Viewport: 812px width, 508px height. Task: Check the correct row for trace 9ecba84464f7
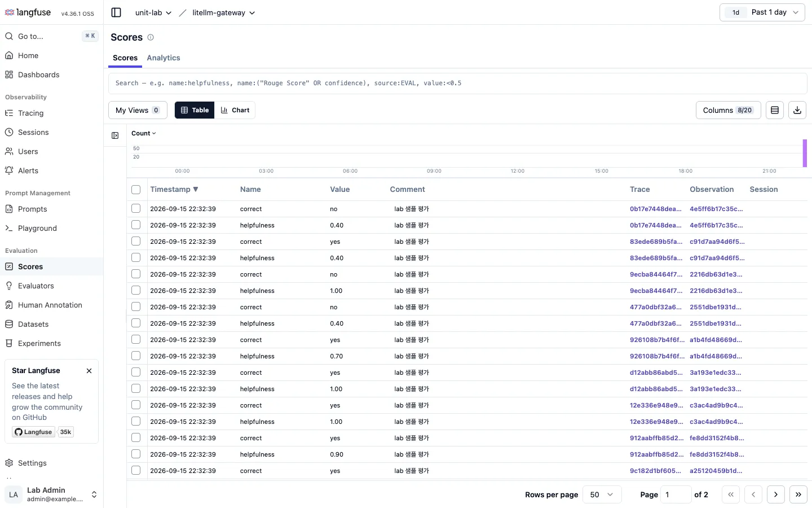(136, 274)
